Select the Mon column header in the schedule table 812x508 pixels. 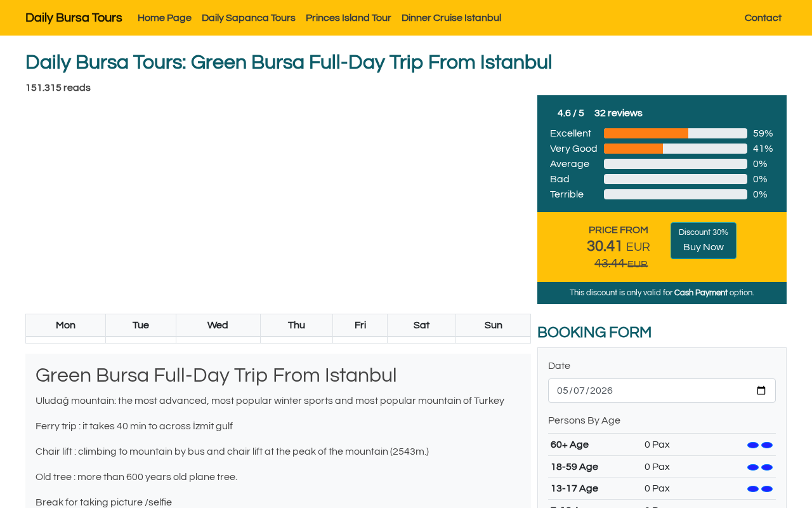click(65, 325)
